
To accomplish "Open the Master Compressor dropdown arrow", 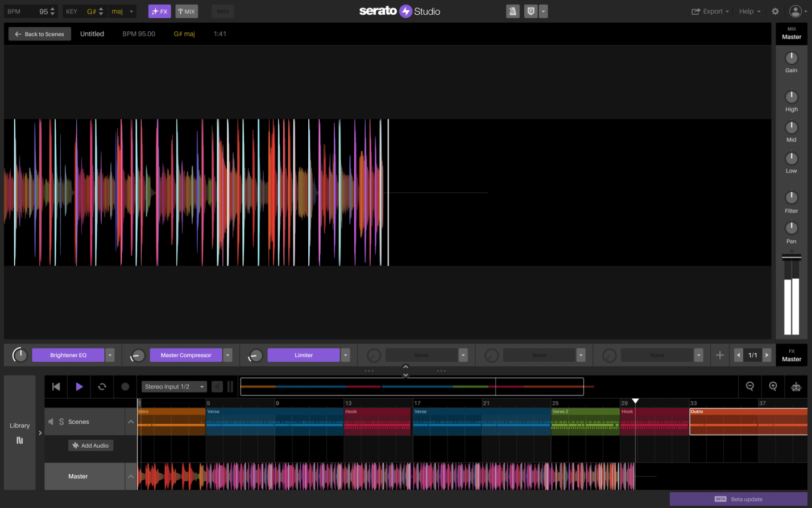I will [x=227, y=355].
